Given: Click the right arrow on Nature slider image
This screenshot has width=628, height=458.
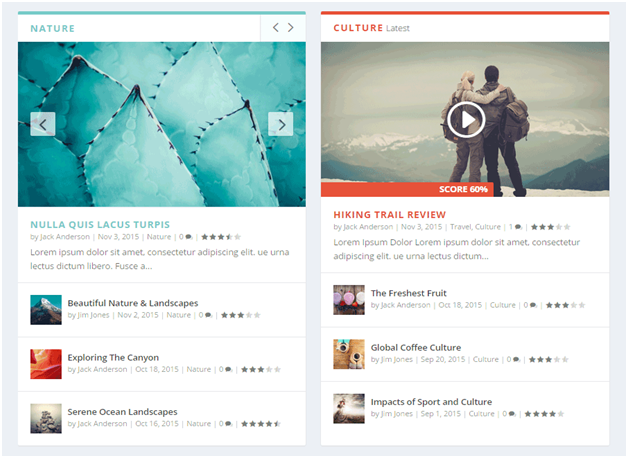Looking at the screenshot, I should coord(281,124).
